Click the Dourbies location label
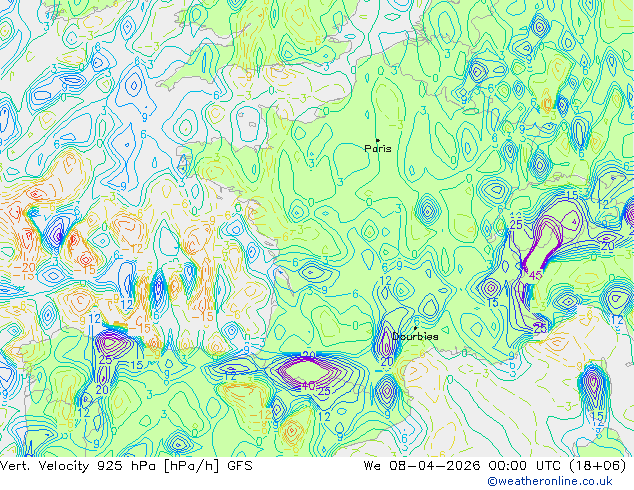The image size is (634, 490). click(x=415, y=336)
